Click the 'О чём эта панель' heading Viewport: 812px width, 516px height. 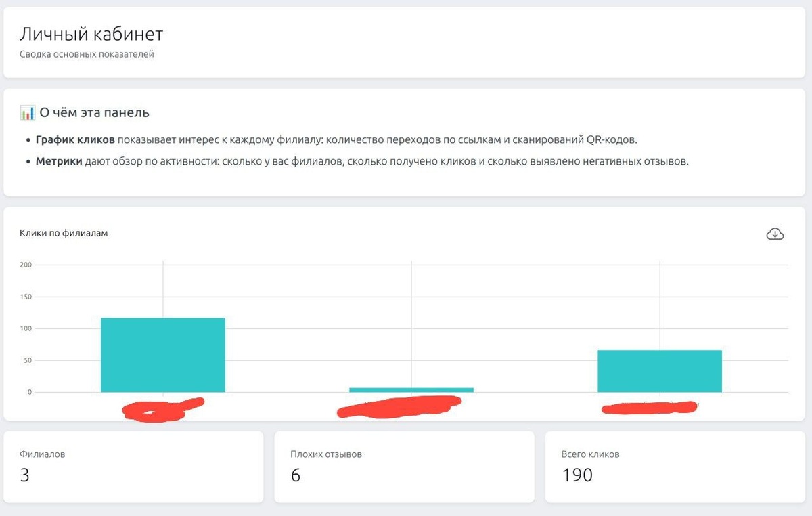[95, 113]
